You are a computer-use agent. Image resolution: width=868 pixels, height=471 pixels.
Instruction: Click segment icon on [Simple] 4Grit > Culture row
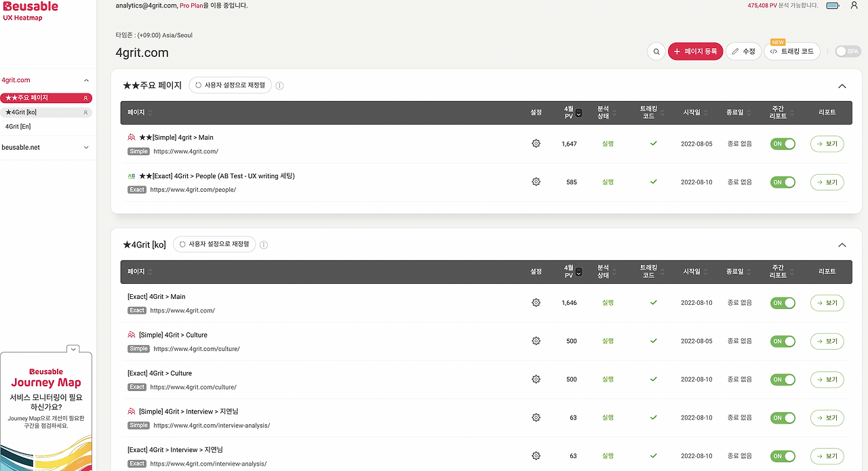point(132,335)
